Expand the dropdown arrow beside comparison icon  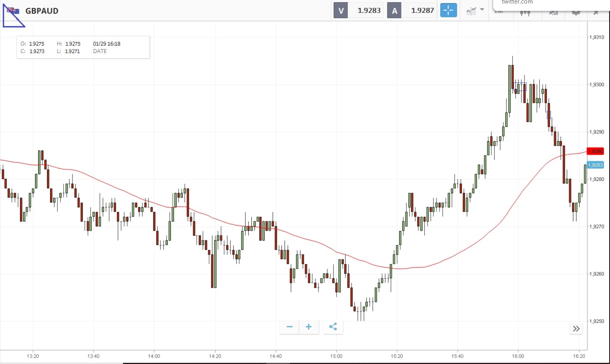482,10
